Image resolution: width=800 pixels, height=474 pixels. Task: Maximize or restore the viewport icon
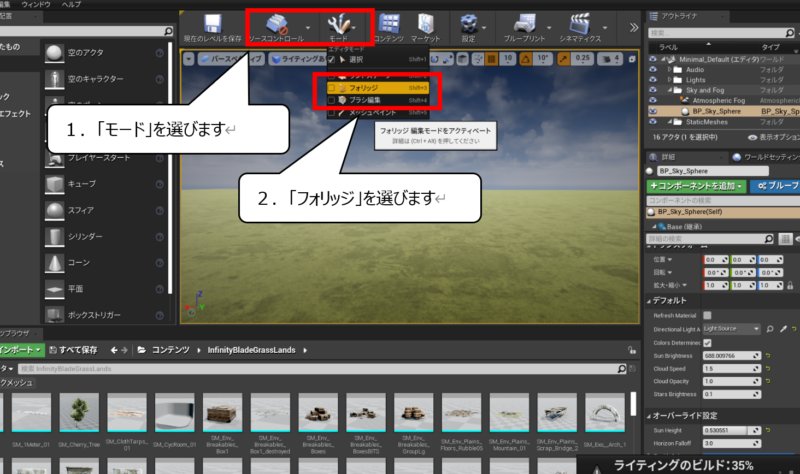click(632, 59)
